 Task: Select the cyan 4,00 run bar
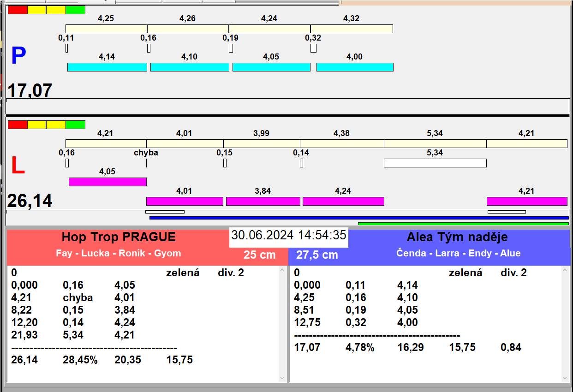point(354,67)
